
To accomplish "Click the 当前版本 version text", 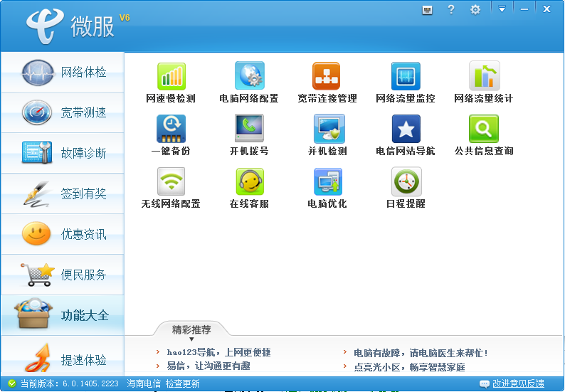I will [69, 383].
